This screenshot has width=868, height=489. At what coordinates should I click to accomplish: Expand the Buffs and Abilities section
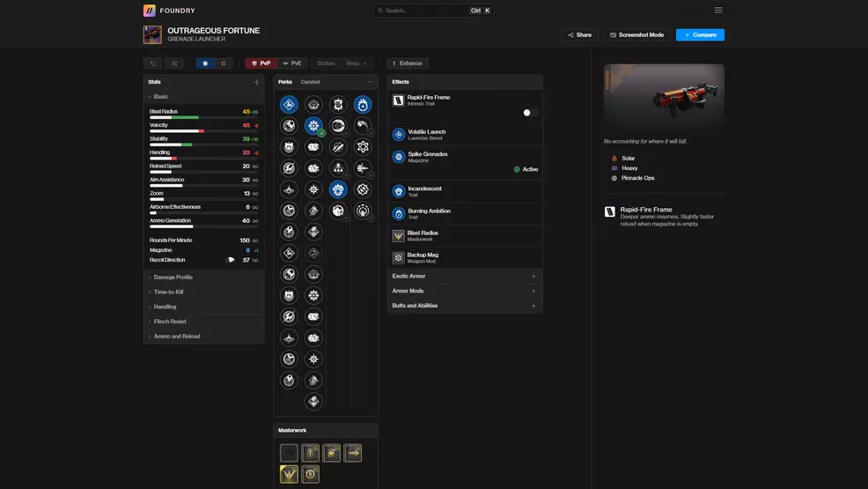465,306
